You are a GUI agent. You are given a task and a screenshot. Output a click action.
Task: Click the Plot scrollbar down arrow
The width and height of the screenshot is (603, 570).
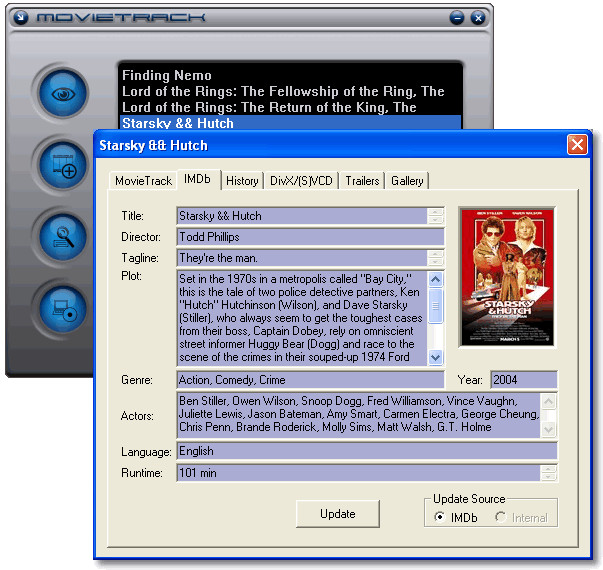(x=435, y=357)
